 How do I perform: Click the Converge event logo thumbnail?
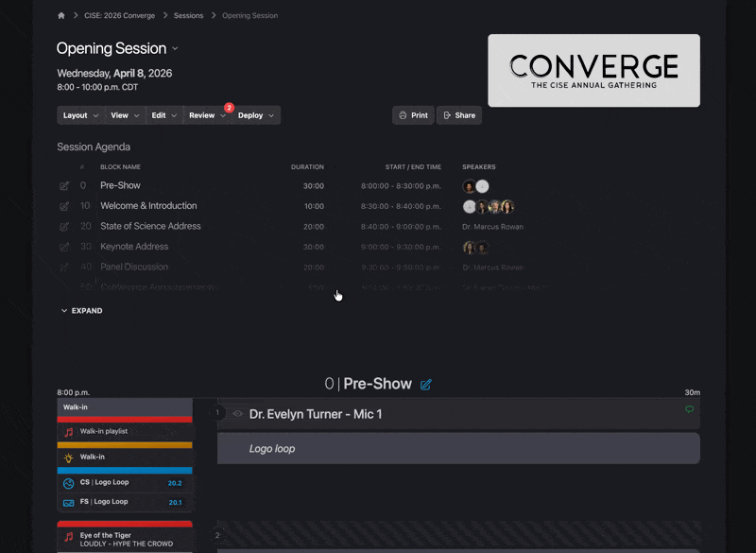pos(593,71)
